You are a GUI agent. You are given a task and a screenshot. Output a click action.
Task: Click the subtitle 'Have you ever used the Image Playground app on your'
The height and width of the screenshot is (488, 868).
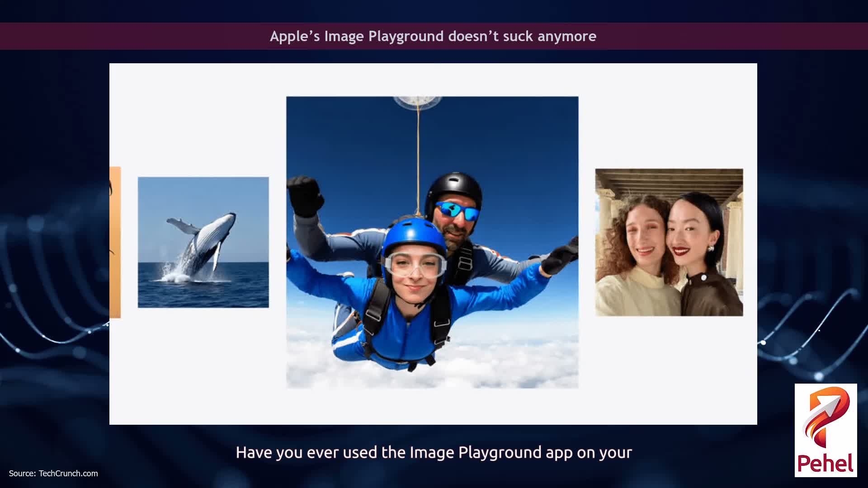pos(434,452)
